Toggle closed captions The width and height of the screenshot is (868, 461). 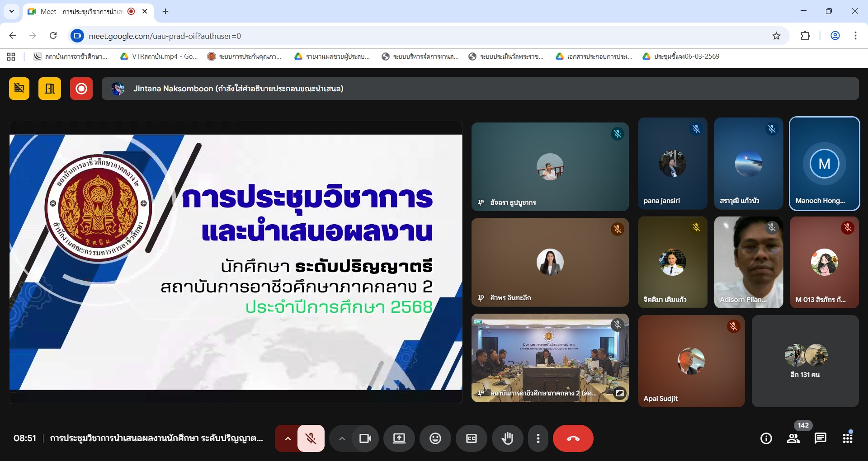tap(471, 438)
